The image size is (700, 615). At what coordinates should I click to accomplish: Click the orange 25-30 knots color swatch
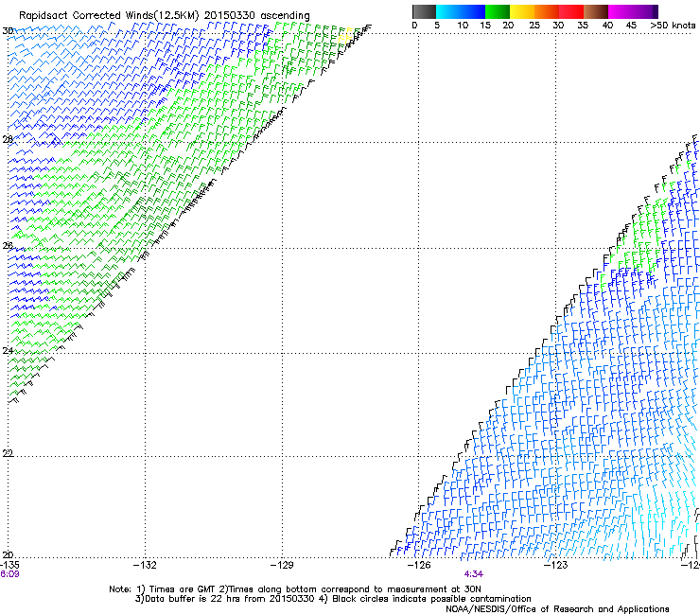pyautogui.click(x=547, y=11)
